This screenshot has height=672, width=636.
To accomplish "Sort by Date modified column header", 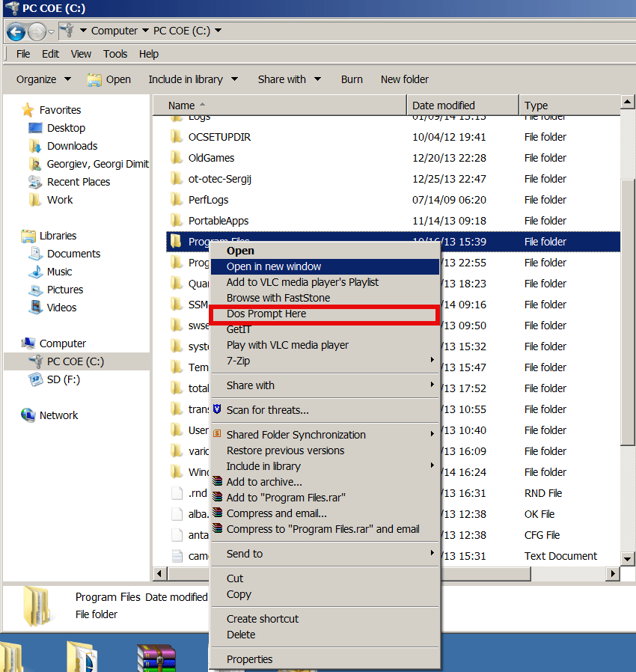I will coord(462,106).
